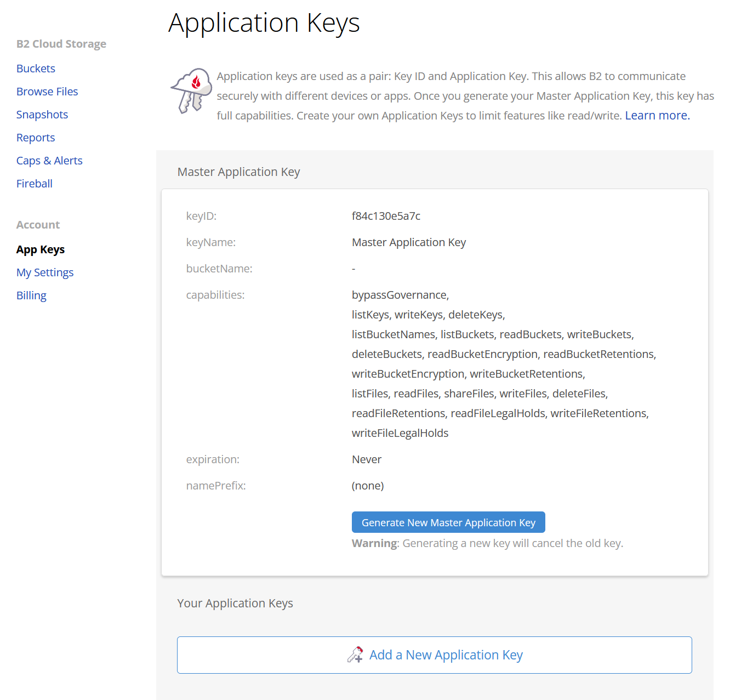747x700 pixels.
Task: Click the Account sidebar heading
Action: (x=38, y=225)
